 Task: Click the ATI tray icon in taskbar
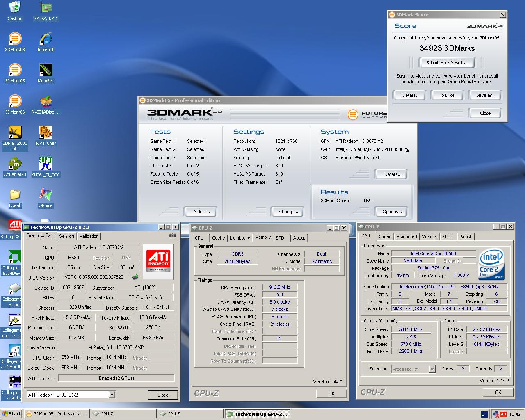point(503,414)
